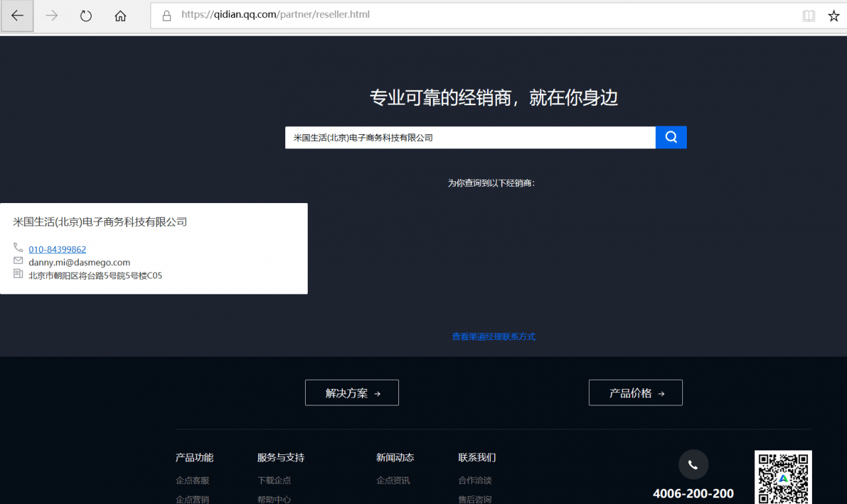Click the phone icon on the reseller card
847x504 pixels.
(18, 247)
